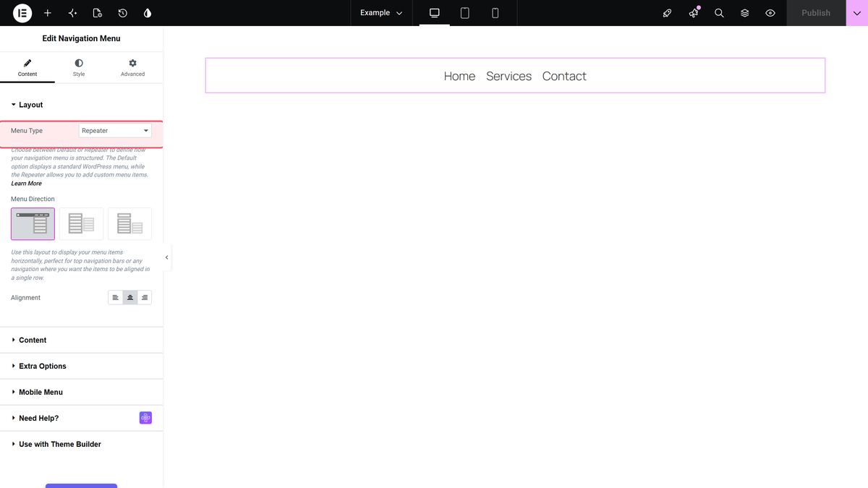This screenshot has width=868, height=488.
Task: Open publish options dropdown arrow
Action: (x=857, y=13)
